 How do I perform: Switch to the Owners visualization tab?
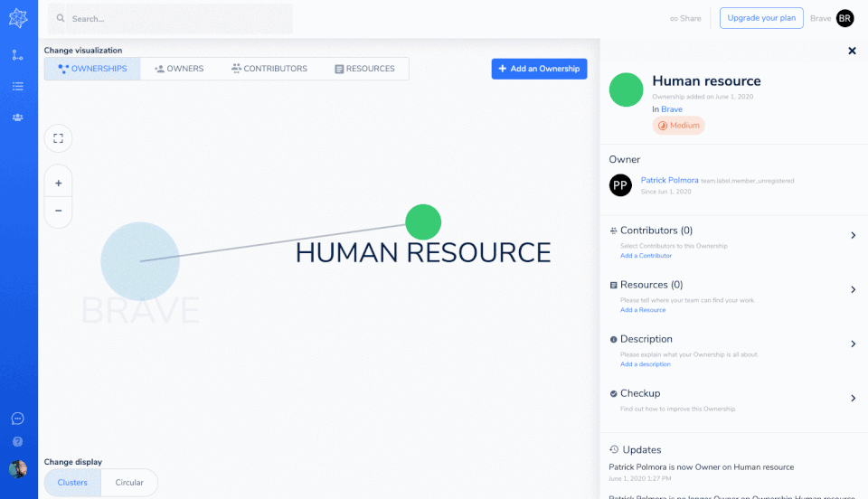point(179,69)
